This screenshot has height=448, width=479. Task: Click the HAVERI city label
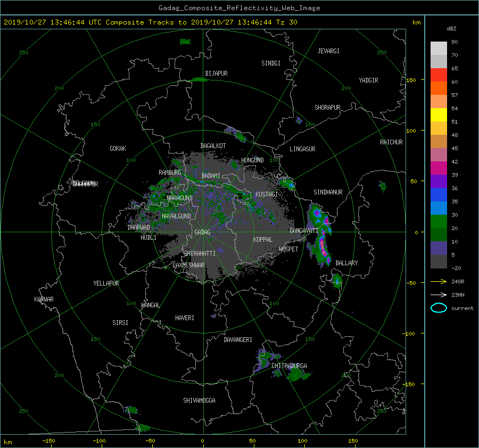[185, 318]
